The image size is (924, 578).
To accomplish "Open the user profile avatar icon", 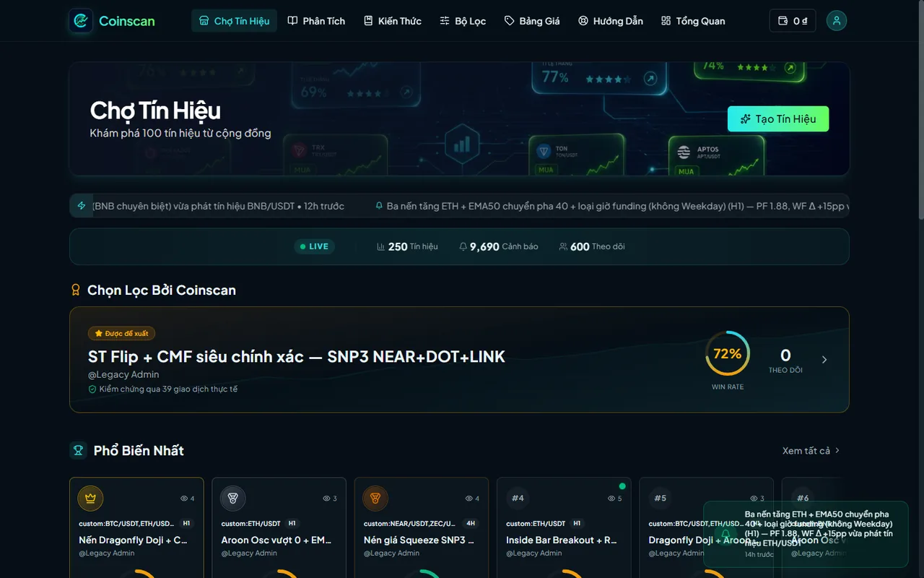I will (x=837, y=21).
